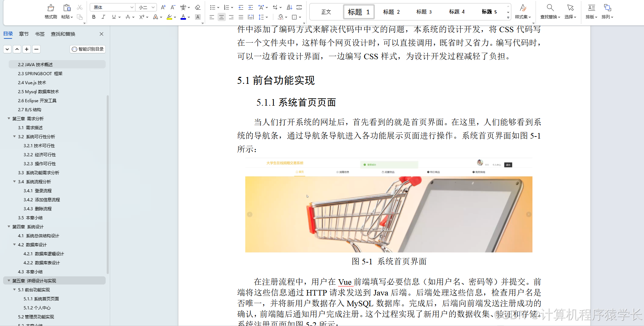Image resolution: width=644 pixels, height=326 pixels.
Task: Click the bulleted list icon
Action: [212, 7]
